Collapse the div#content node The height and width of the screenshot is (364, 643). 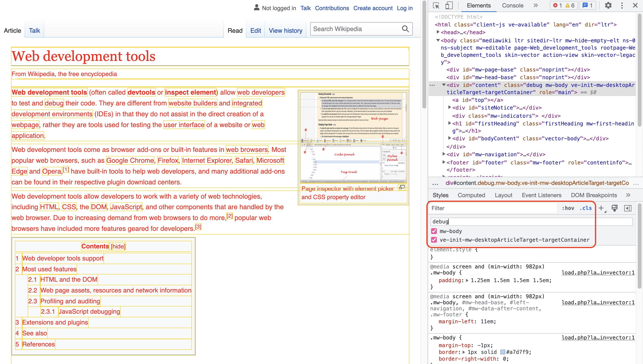[444, 85]
